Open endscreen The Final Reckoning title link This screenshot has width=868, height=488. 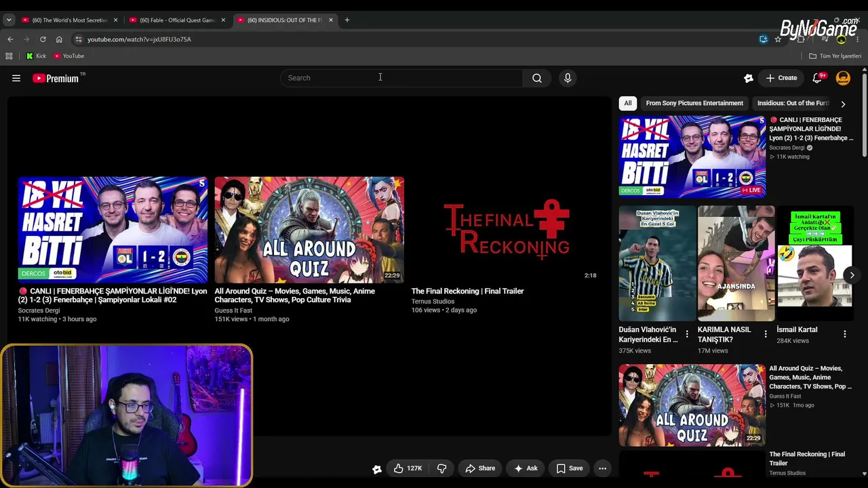[467, 291]
